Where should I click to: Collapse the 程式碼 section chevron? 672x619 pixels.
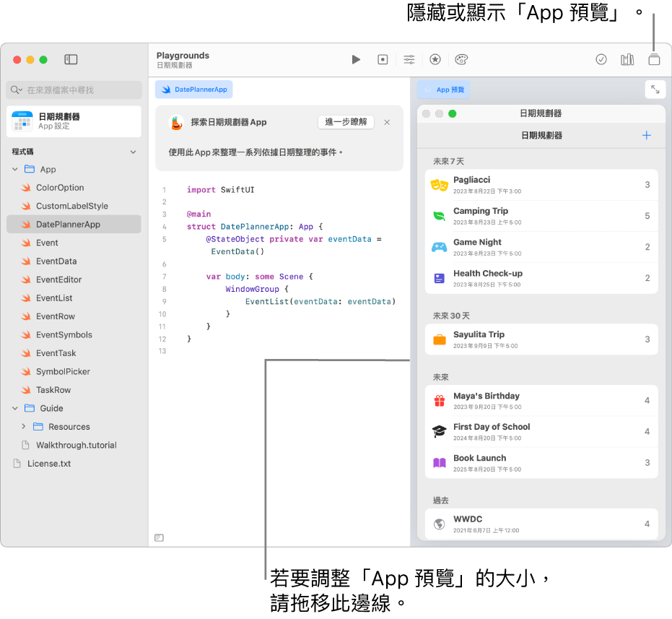click(133, 152)
